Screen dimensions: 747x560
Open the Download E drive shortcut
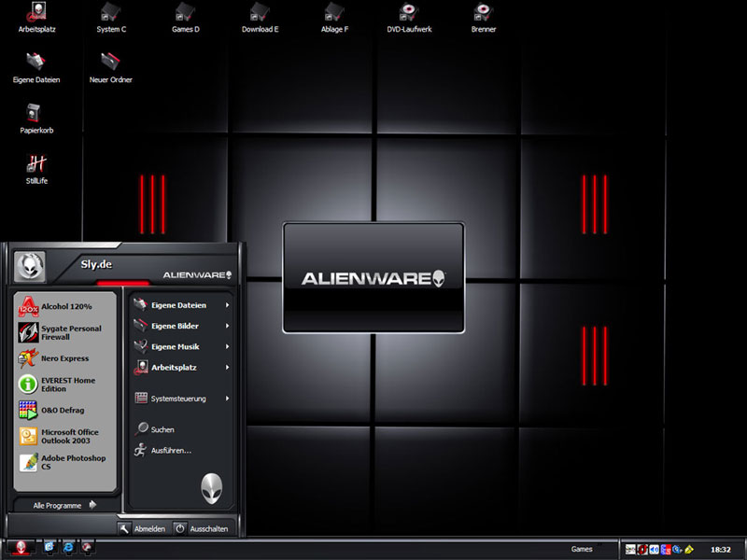pyautogui.click(x=260, y=18)
